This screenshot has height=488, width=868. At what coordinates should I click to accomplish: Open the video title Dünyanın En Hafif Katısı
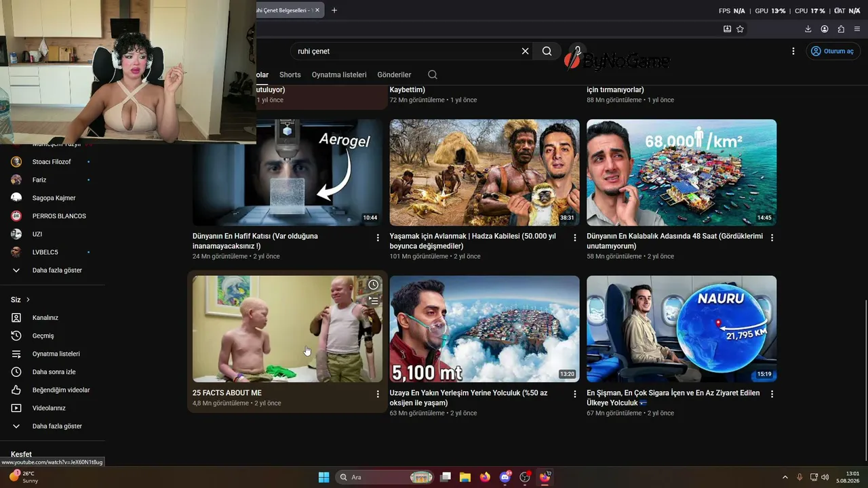point(255,241)
